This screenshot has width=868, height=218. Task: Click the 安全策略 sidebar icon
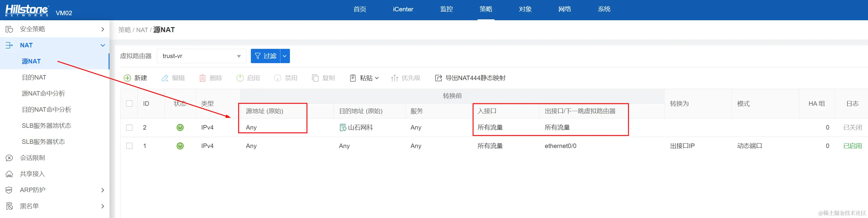click(9, 29)
